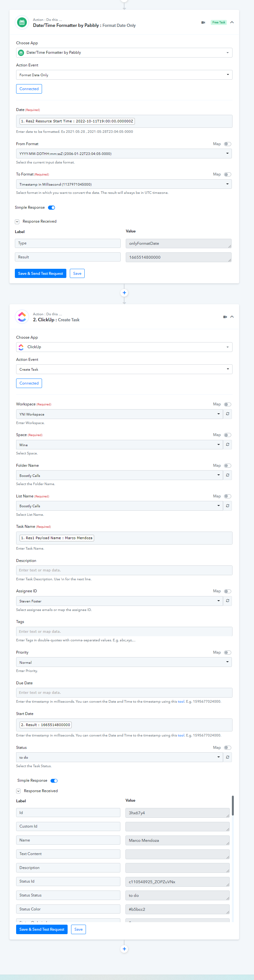Screen dimensions: 254x980
Task: Click the Status Color value #b5bcc2
Action: click(178, 909)
